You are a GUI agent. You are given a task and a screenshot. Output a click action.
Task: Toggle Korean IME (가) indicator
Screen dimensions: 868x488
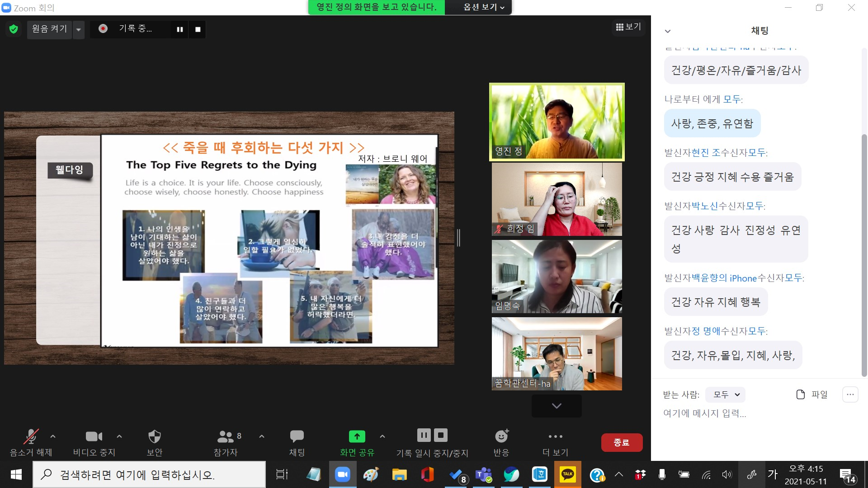pos(773,474)
